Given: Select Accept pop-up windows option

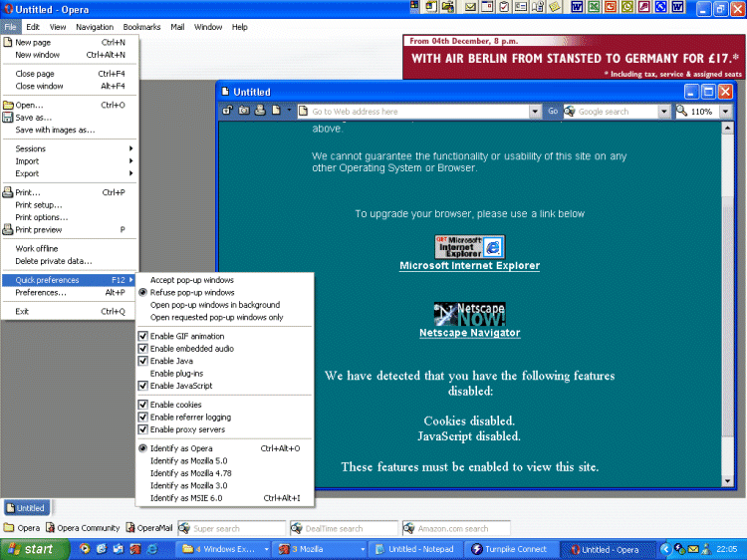Looking at the screenshot, I should tap(192, 280).
